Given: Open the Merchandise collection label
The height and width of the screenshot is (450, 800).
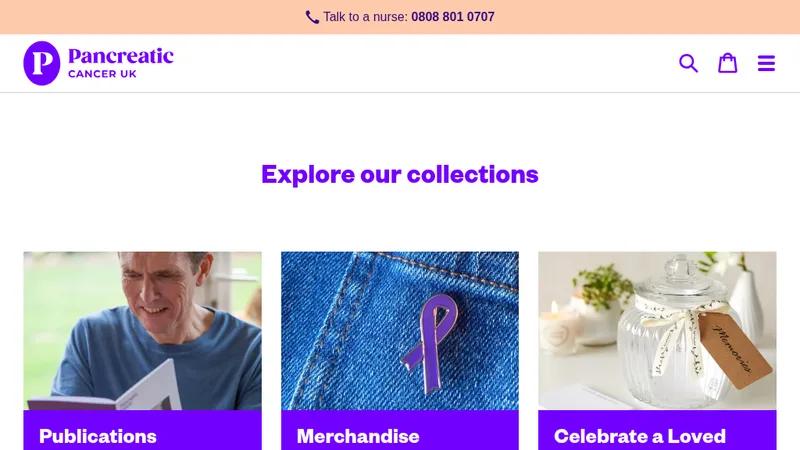Looking at the screenshot, I should click(358, 436).
